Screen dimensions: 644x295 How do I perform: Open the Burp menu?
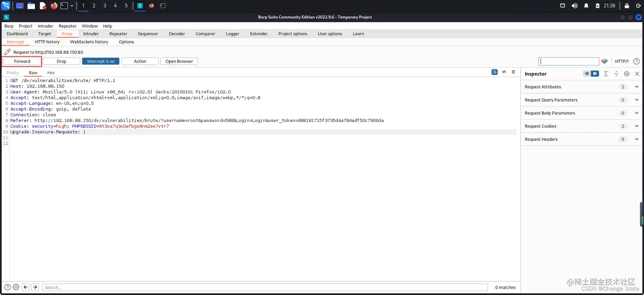point(9,26)
